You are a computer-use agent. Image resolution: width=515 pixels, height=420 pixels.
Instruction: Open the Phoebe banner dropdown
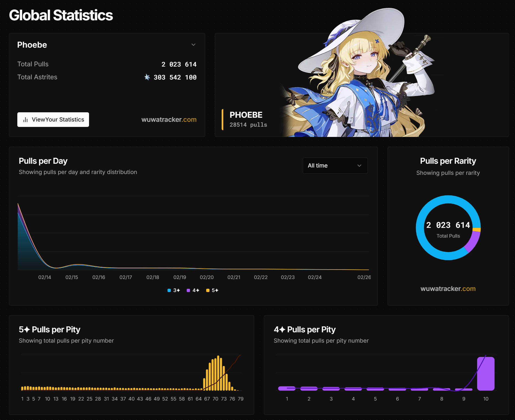point(107,45)
